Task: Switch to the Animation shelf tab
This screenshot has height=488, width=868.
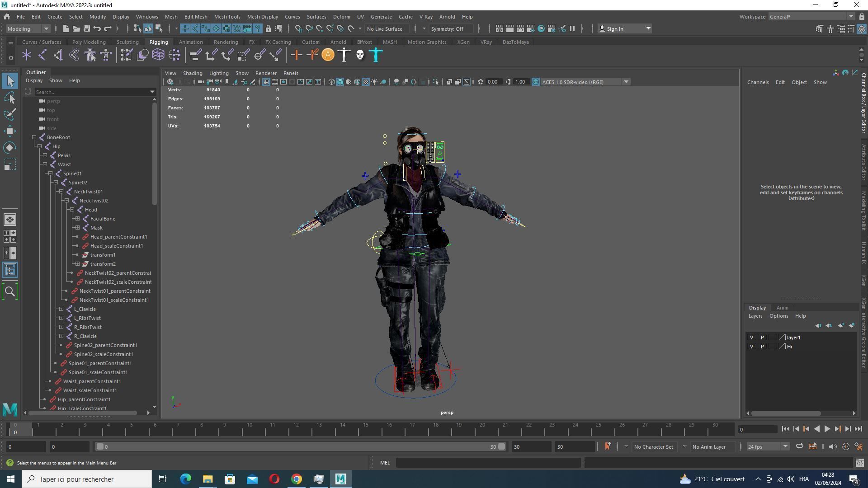Action: point(190,42)
